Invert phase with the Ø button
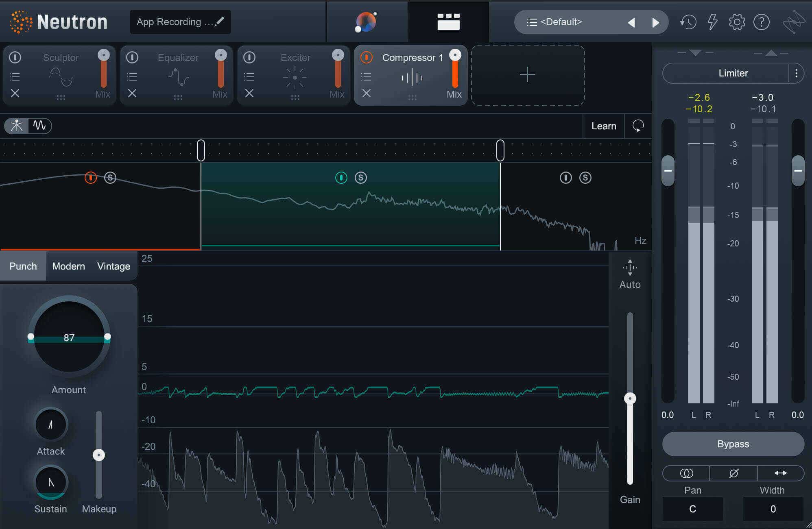The height and width of the screenshot is (529, 812). click(x=733, y=473)
